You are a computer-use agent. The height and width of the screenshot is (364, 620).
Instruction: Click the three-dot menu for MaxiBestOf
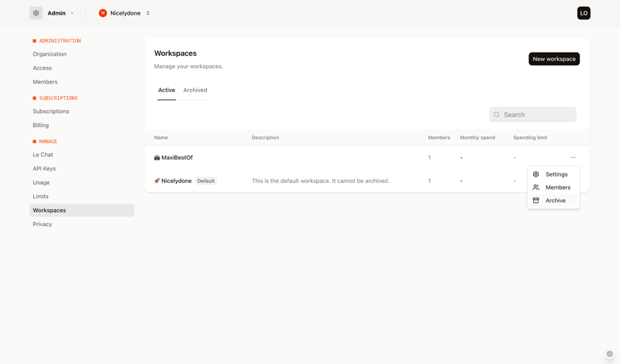[573, 158]
